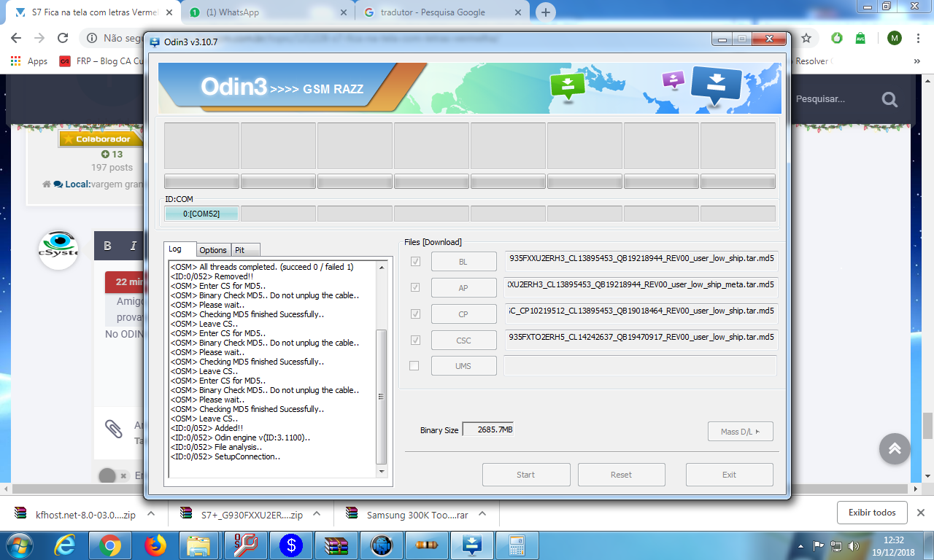
Task: Open Chrome's three-dot menu
Action: (x=919, y=38)
